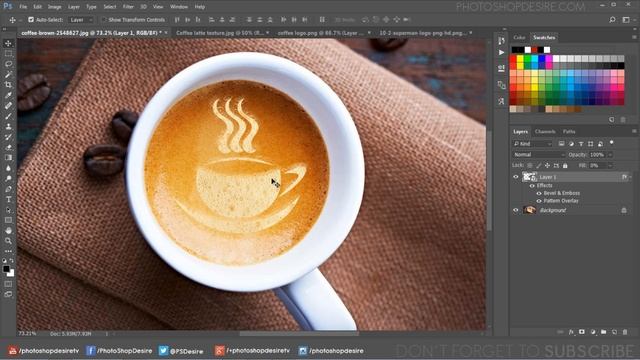This screenshot has height=360, width=640.
Task: Click the Opacity 100% value field
Action: pyautogui.click(x=597, y=155)
